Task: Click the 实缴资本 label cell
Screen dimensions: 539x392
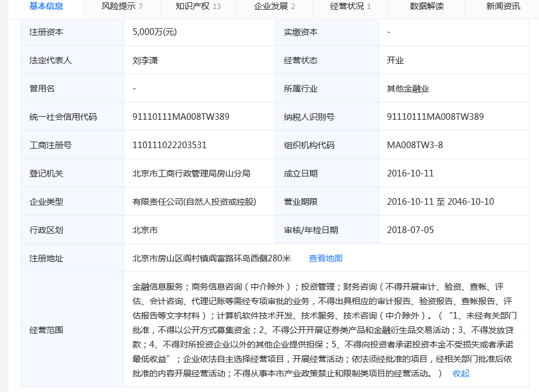Action: [327, 32]
